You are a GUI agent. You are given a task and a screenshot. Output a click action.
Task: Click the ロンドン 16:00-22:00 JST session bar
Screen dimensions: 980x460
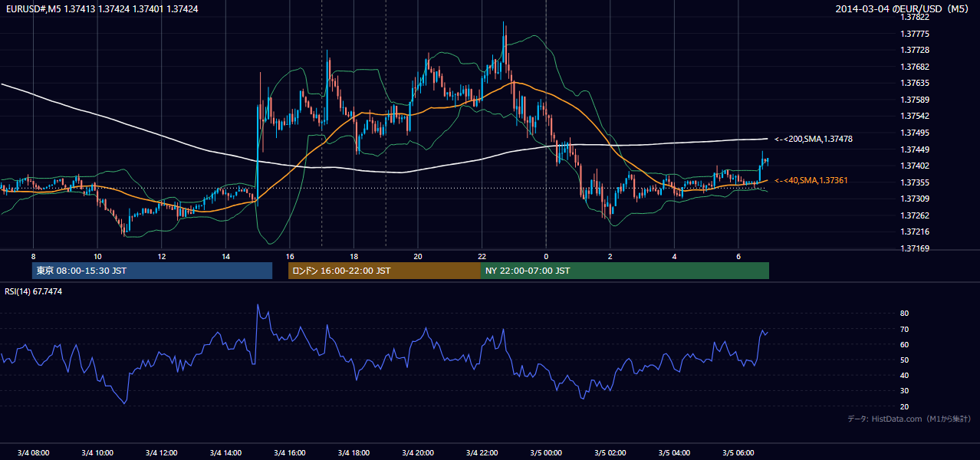[384, 271]
